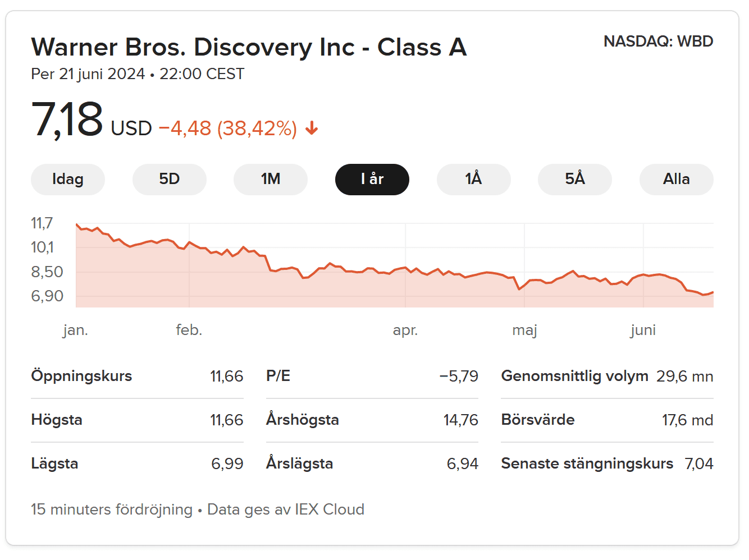This screenshot has height=560, width=749.
Task: Switch chart to 5D range
Action: [x=169, y=180]
